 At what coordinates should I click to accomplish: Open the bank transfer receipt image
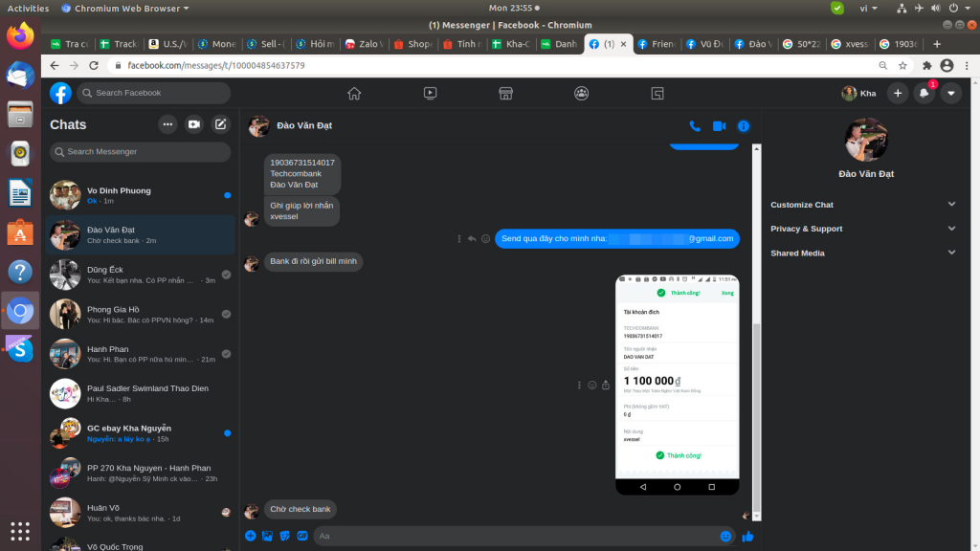[677, 385]
